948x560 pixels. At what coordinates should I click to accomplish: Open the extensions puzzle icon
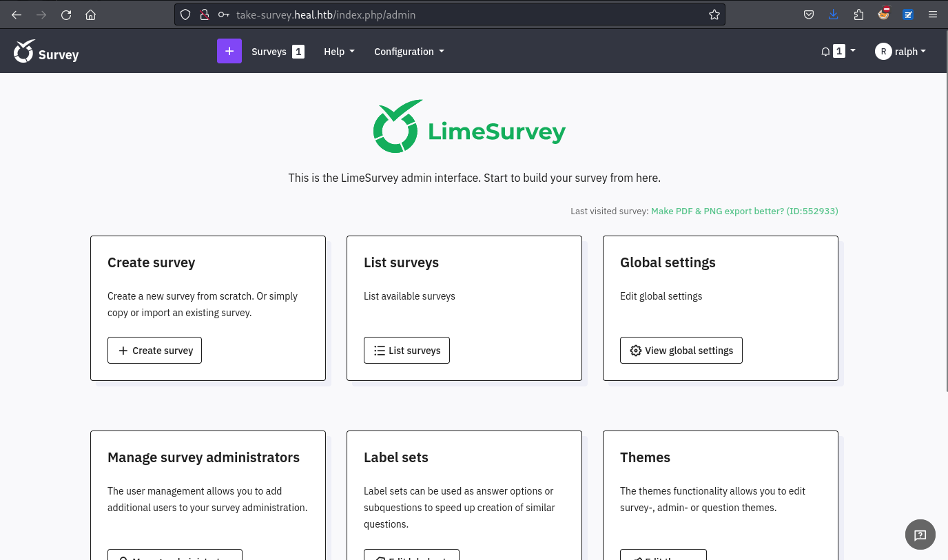click(858, 14)
